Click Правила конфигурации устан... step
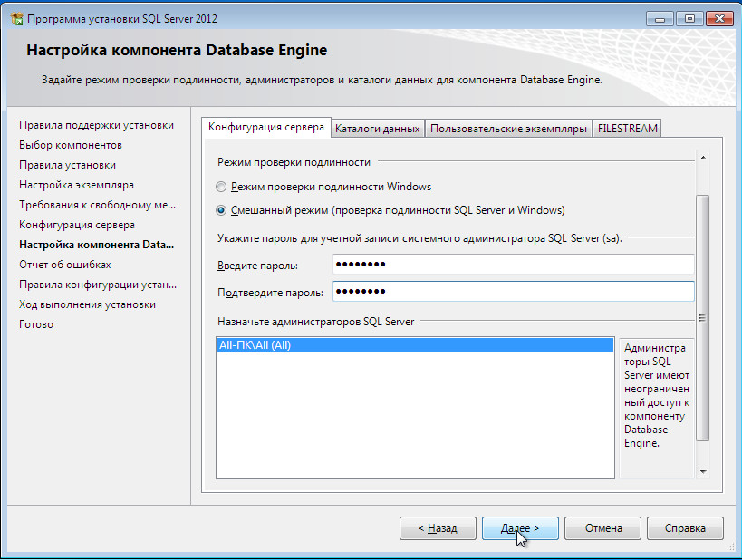Image resolution: width=742 pixels, height=560 pixels. click(98, 284)
